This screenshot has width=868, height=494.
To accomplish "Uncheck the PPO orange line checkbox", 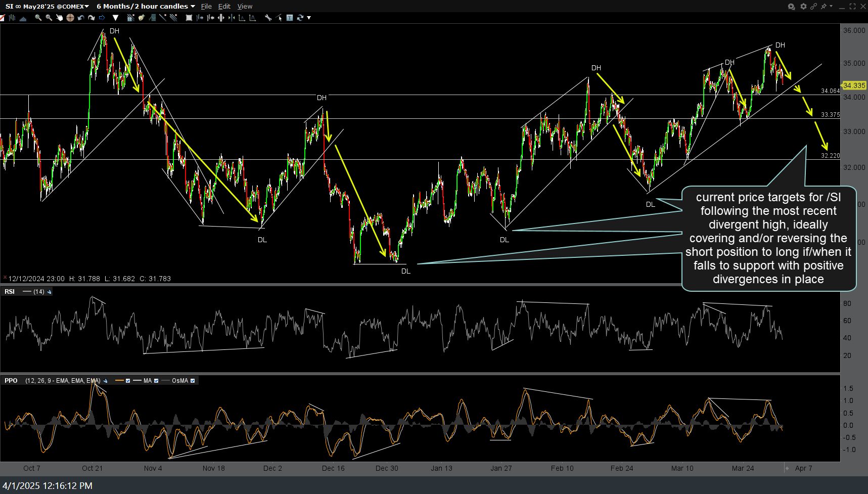I will click(x=128, y=381).
